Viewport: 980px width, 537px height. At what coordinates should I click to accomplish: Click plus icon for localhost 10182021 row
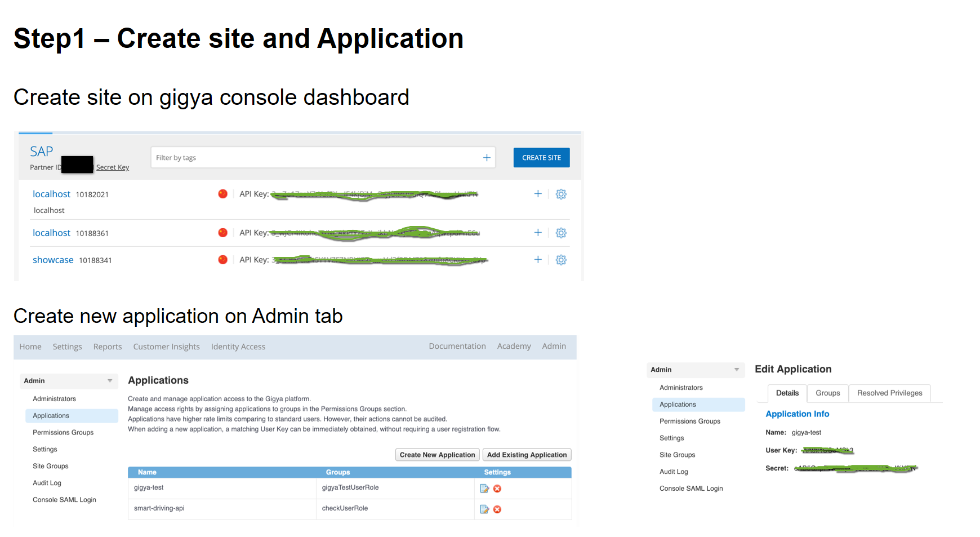click(538, 194)
